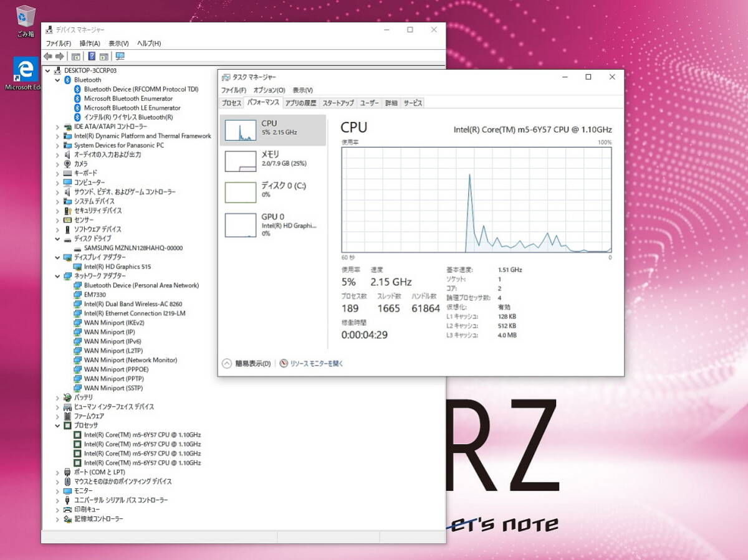Launch Microsoft Edge from the desktop icon

(26, 74)
